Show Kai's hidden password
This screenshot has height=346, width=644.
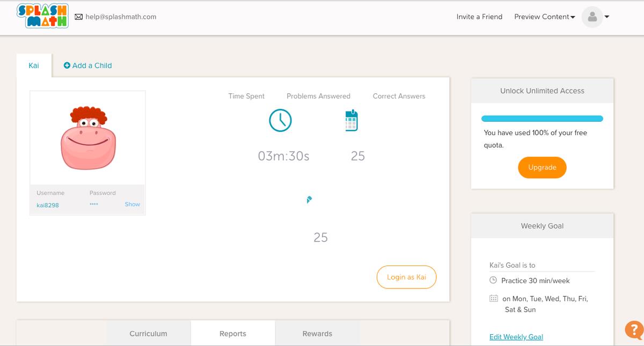pyautogui.click(x=132, y=204)
